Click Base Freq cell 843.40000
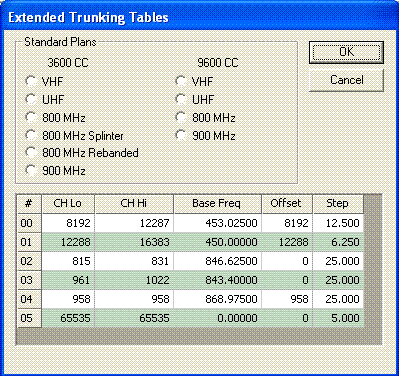Screen dimensions: 399x376 pyautogui.click(x=217, y=280)
